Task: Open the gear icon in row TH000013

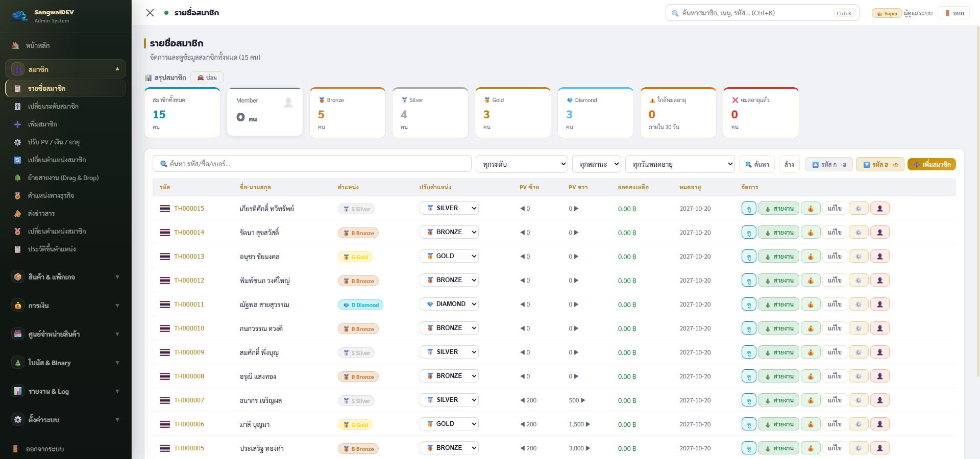Action: (859, 257)
